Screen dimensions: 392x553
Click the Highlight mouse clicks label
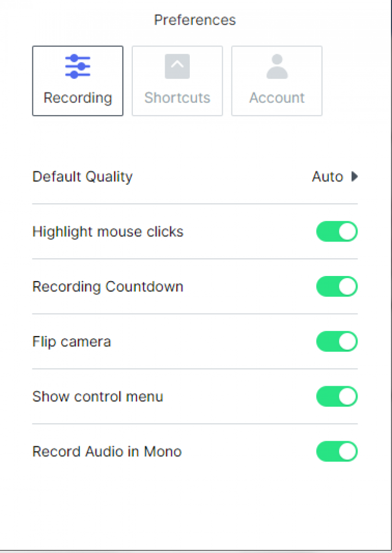108,232
